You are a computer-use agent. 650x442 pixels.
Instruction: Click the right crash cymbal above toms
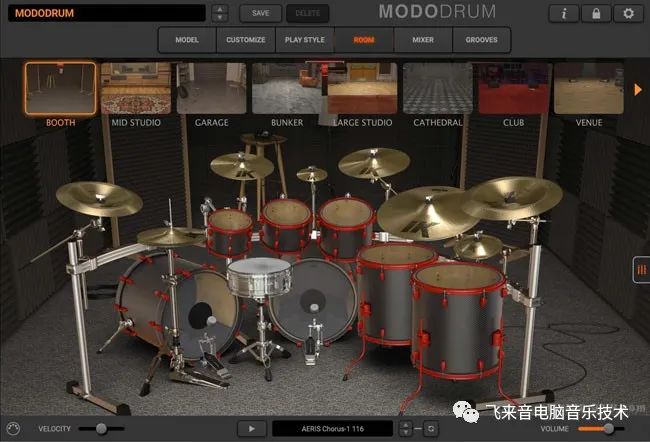tap(374, 163)
